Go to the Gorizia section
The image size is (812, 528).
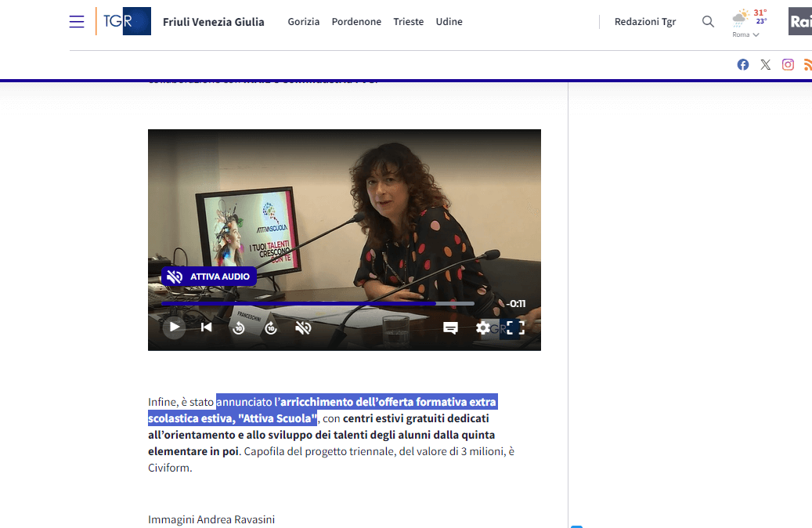304,22
